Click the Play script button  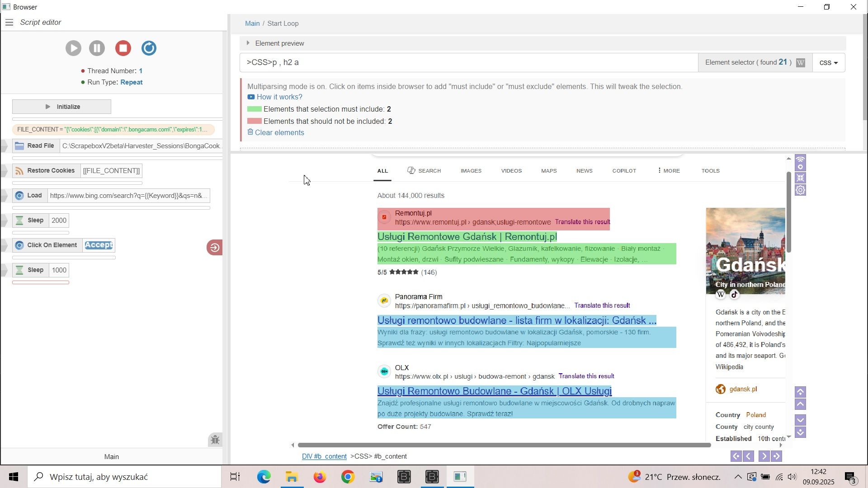(x=73, y=48)
